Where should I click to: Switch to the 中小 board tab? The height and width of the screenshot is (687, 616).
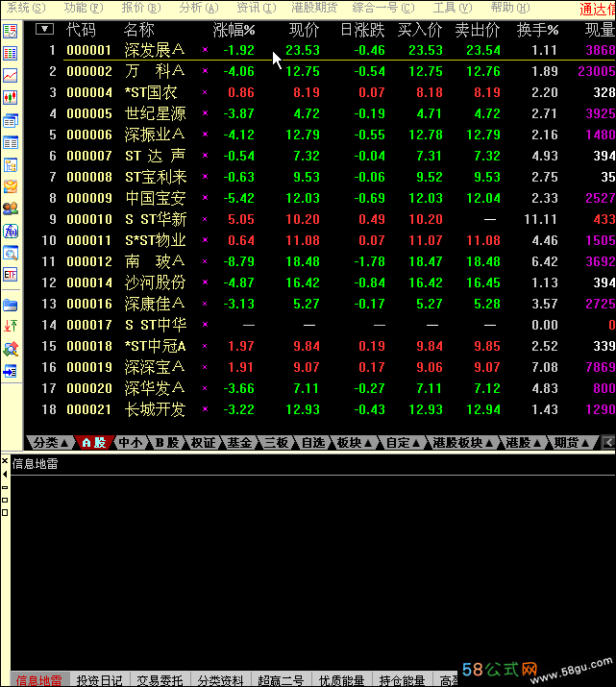click(131, 443)
